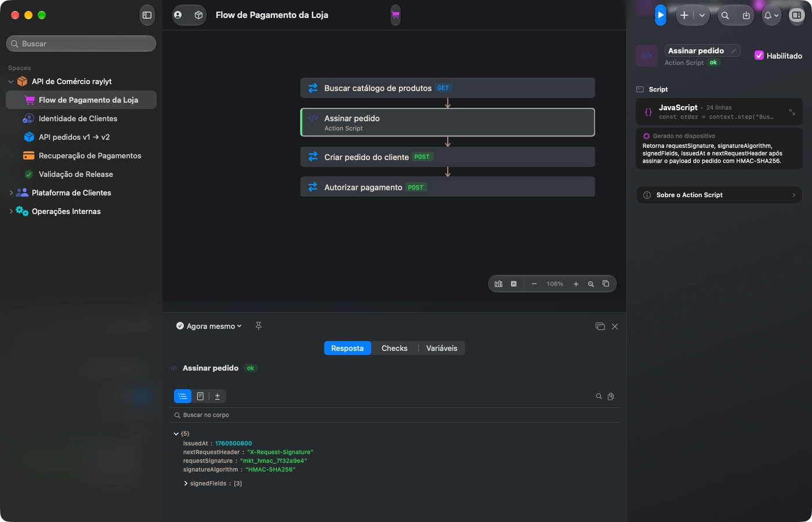Open the dropdown arrow beside the plus button
The image size is (812, 522).
click(702, 16)
